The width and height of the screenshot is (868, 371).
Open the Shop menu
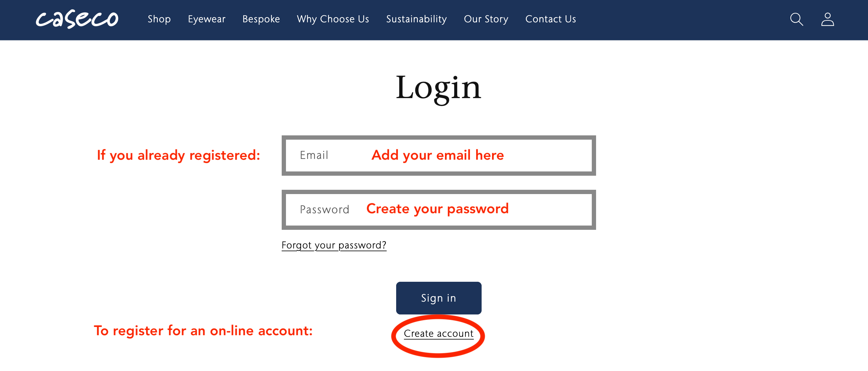(159, 19)
